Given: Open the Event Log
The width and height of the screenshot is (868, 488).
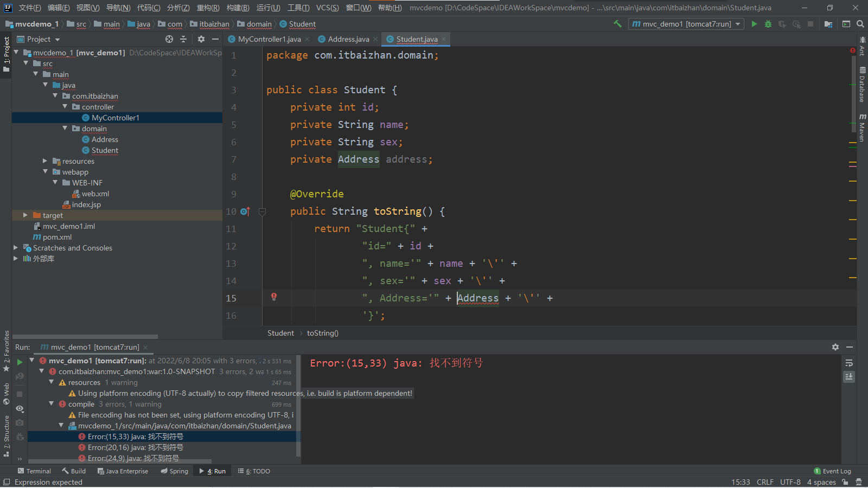Looking at the screenshot, I should tap(833, 471).
